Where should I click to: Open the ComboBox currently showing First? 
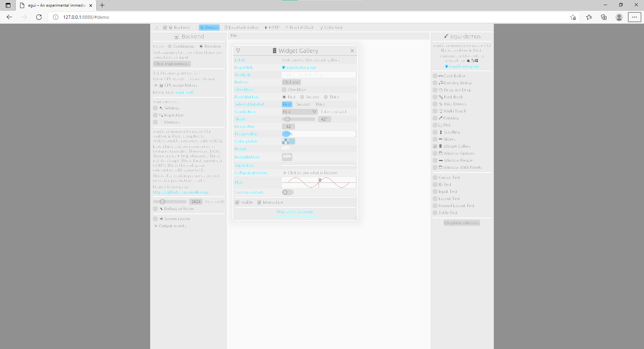[x=300, y=111]
